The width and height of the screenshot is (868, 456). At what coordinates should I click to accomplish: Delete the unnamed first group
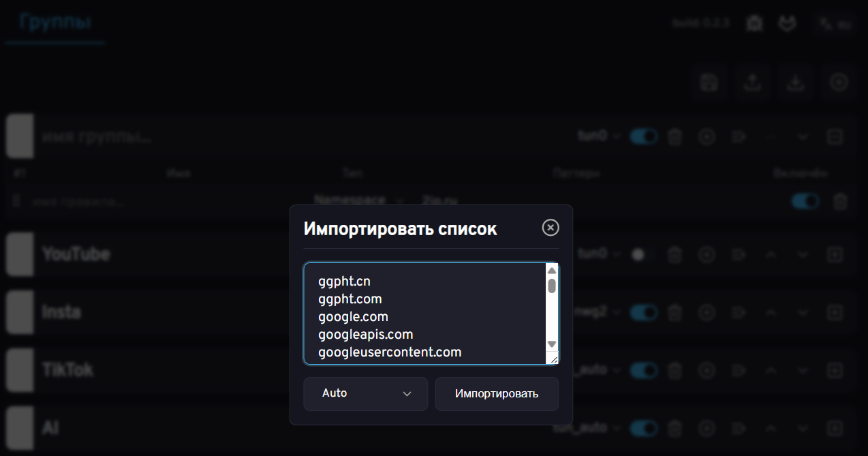coord(674,137)
